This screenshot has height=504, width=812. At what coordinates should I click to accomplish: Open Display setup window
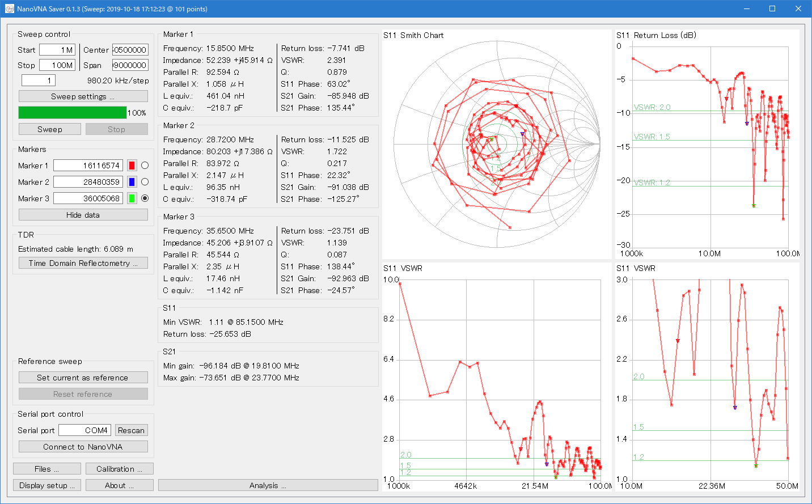(46, 485)
